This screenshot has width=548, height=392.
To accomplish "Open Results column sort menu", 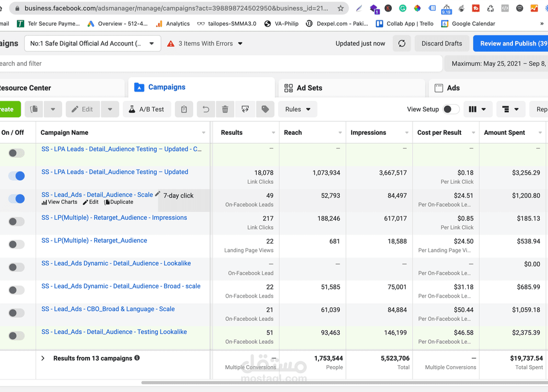I will (x=273, y=133).
